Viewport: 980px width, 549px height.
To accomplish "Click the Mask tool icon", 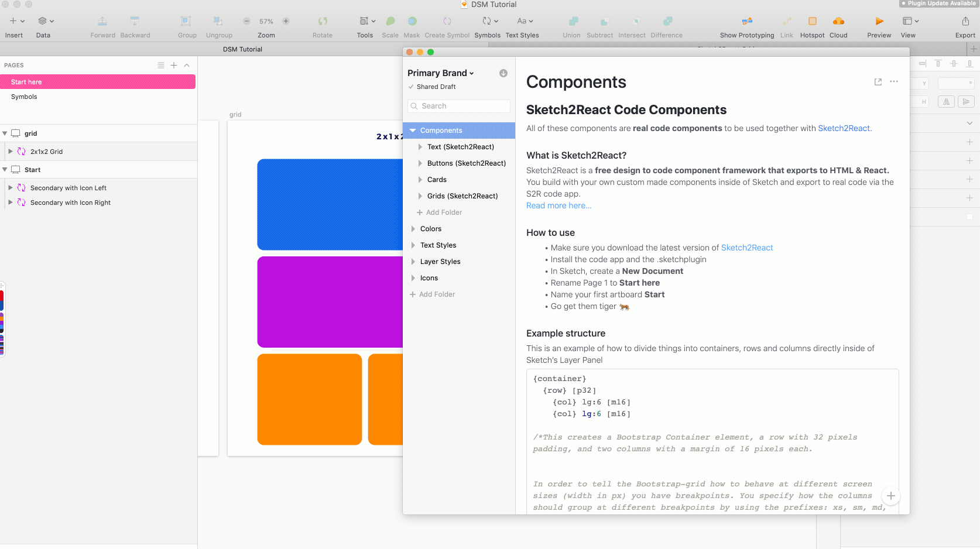I will (412, 21).
